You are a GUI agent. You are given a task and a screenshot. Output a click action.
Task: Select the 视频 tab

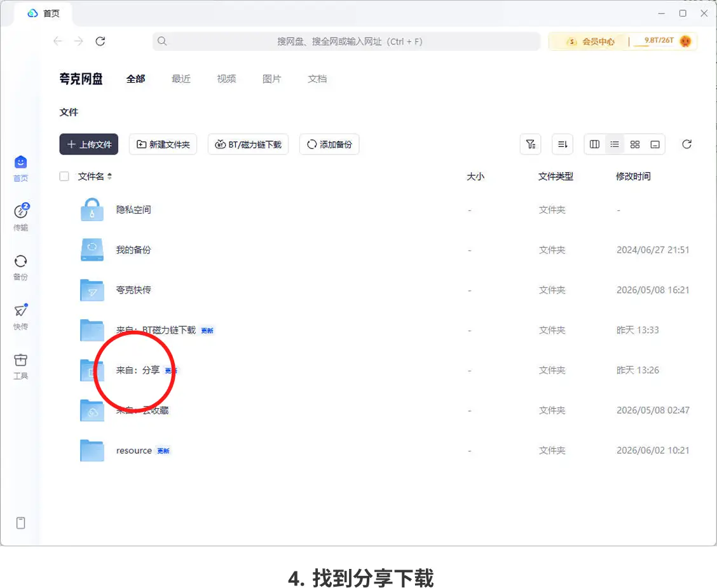pyautogui.click(x=226, y=79)
